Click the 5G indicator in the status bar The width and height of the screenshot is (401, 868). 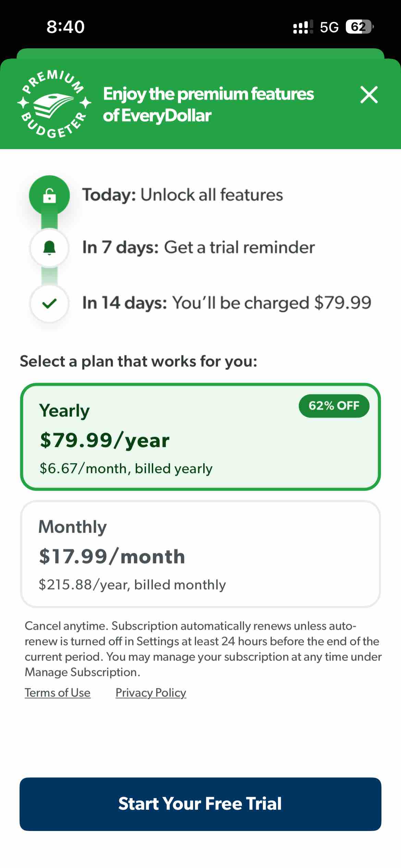330,26
